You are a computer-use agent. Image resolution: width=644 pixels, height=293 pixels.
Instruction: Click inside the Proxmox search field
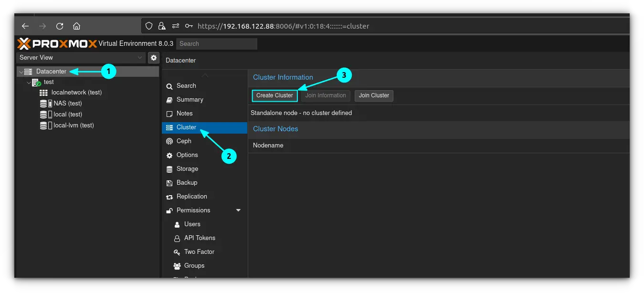pyautogui.click(x=216, y=43)
